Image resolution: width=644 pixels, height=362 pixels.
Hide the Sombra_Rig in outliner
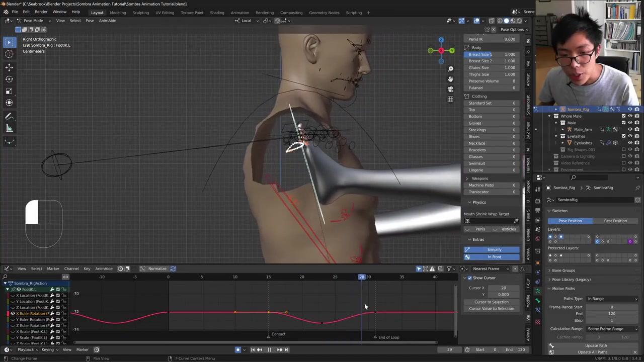630,109
